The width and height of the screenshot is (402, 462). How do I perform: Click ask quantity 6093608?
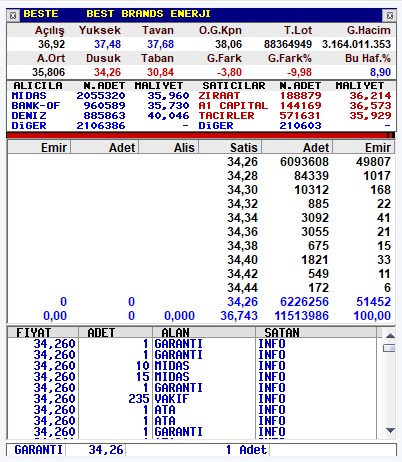[x=304, y=162]
